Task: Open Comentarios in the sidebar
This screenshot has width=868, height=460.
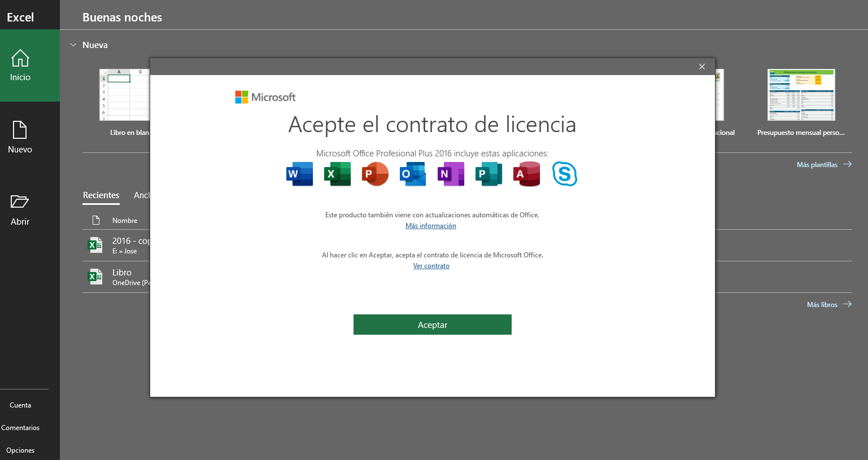Action: point(20,428)
